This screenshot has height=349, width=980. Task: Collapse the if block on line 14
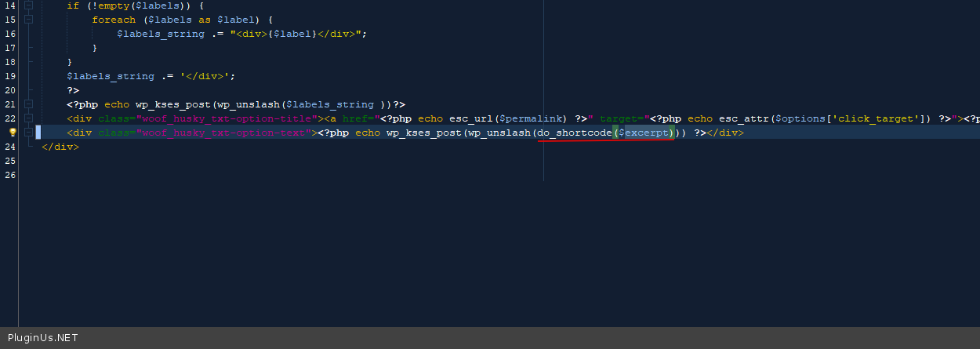[28, 5]
